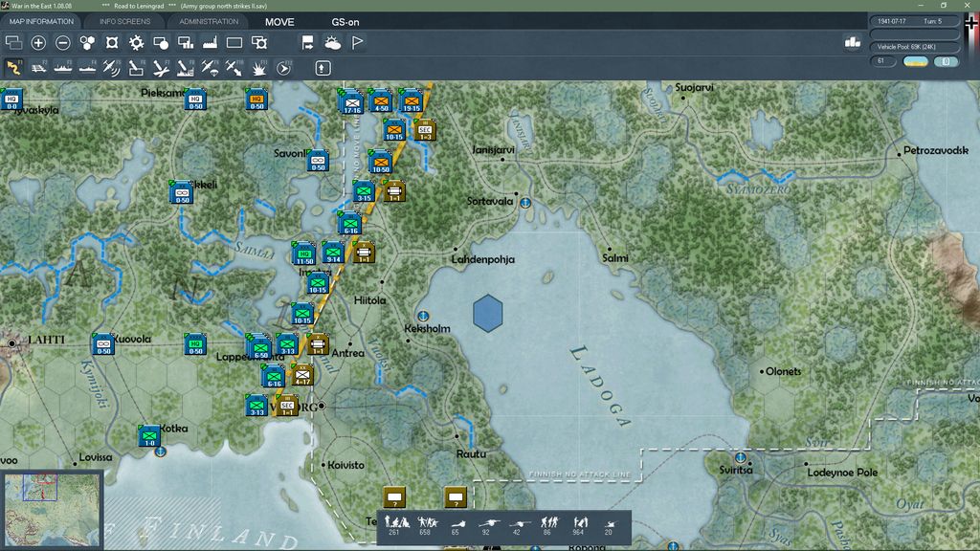The height and width of the screenshot is (551, 980).
Task: Select the green HQ 11-50 counter
Action: [303, 253]
